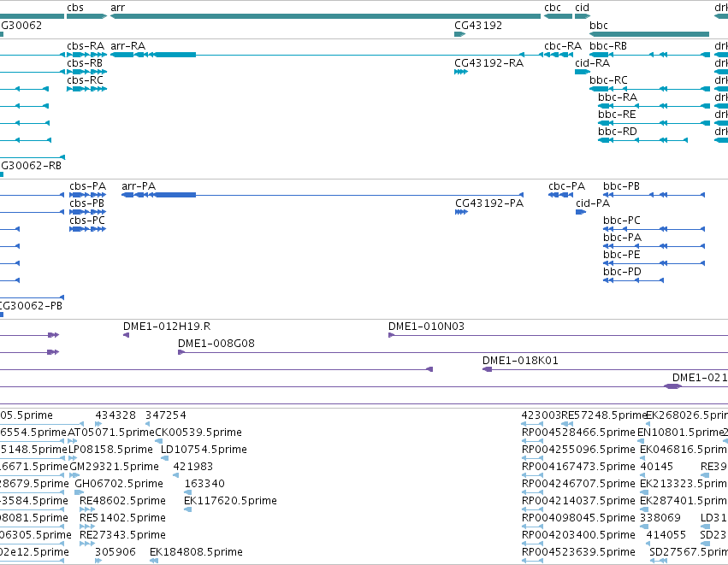Select the cbc gene label
728x565 pixels.
[x=553, y=8]
